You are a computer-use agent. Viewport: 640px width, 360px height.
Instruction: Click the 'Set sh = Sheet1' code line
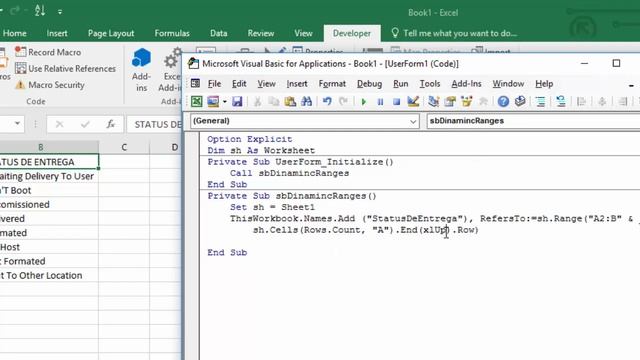coord(272,207)
